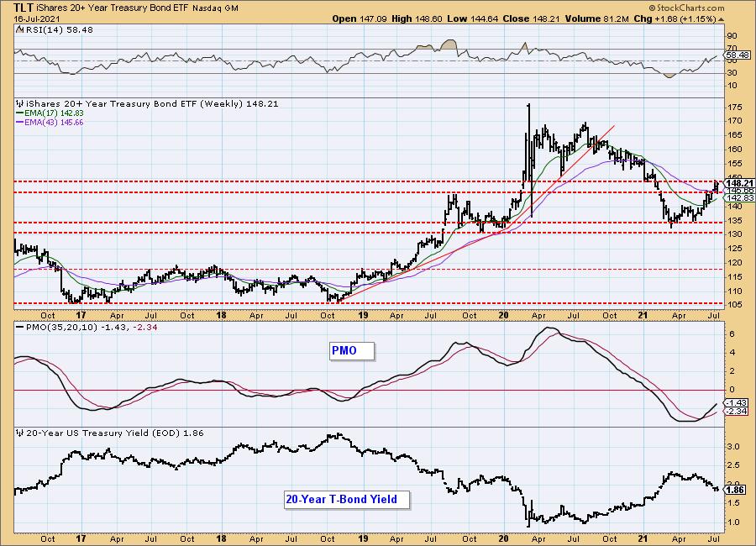Click the green line swatch for EMA(17)
Image resolution: width=756 pixels, height=546 pixels.
tap(20, 113)
